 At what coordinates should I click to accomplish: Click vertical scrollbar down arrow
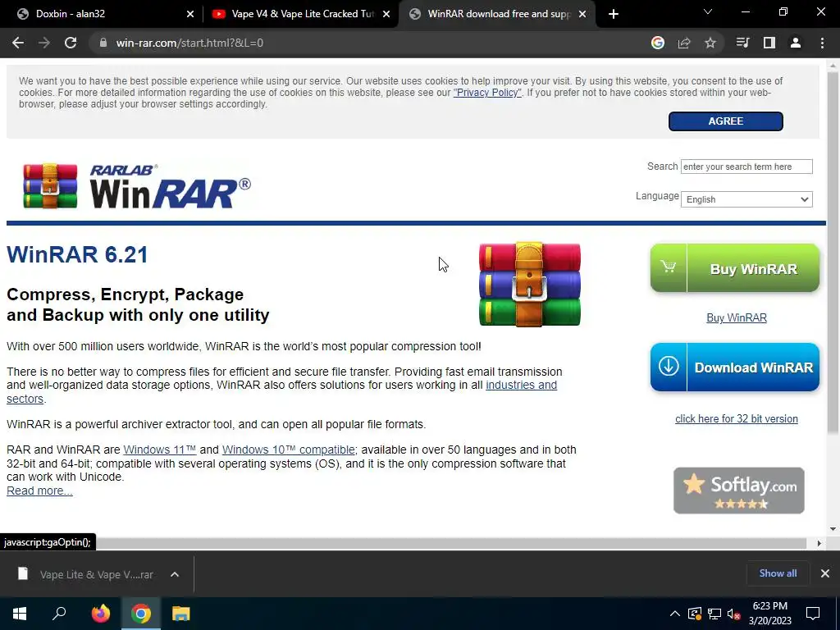pos(833,529)
